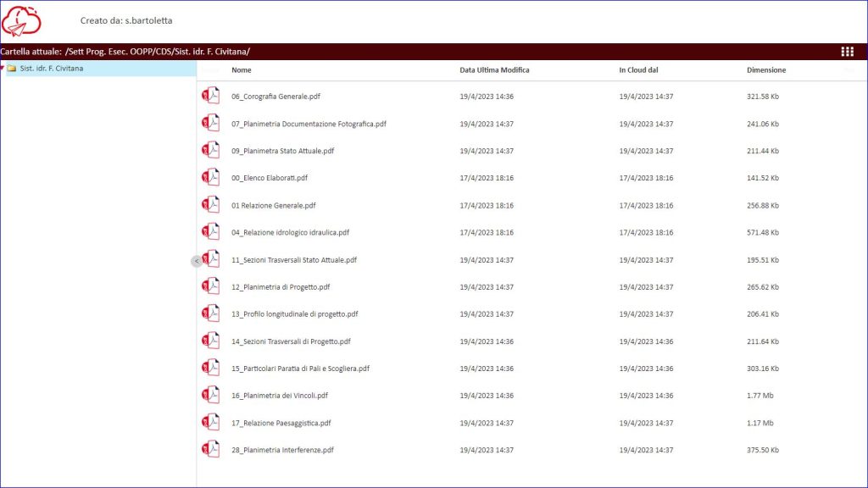Click PDF icon for 16_Planimetria dei Vincoli.pdf

pos(210,395)
